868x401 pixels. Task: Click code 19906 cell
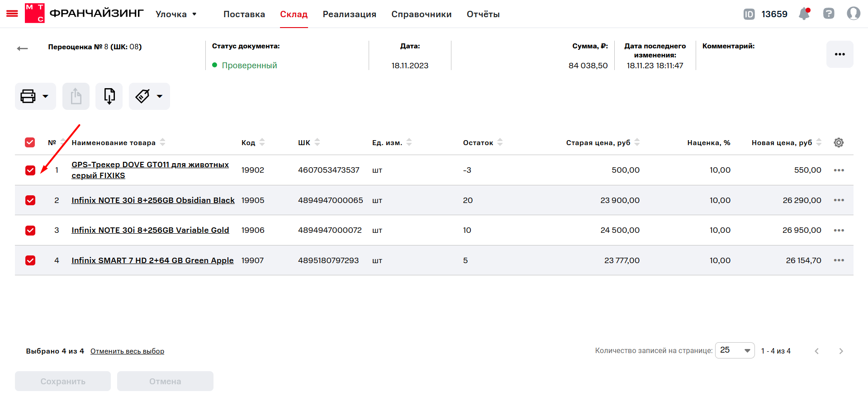point(253,230)
